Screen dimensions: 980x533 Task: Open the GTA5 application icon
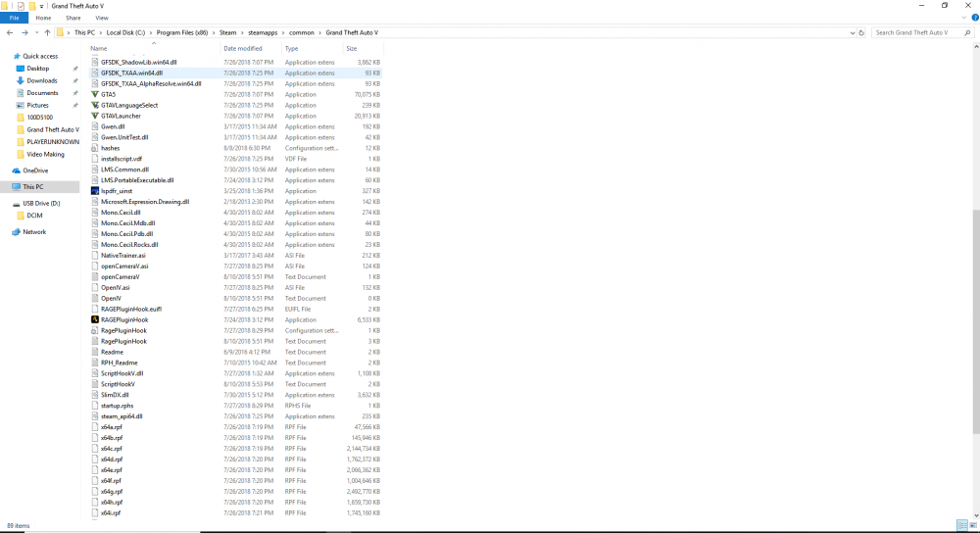click(x=95, y=94)
